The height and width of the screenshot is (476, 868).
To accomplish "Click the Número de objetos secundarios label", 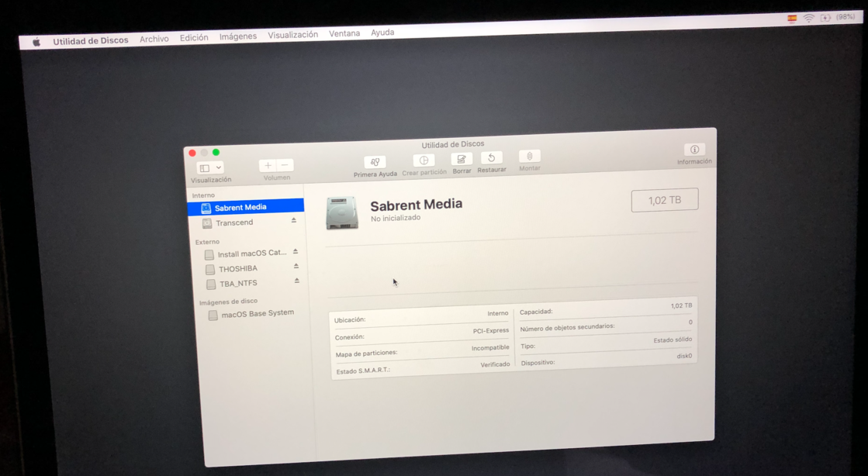I will (567, 328).
